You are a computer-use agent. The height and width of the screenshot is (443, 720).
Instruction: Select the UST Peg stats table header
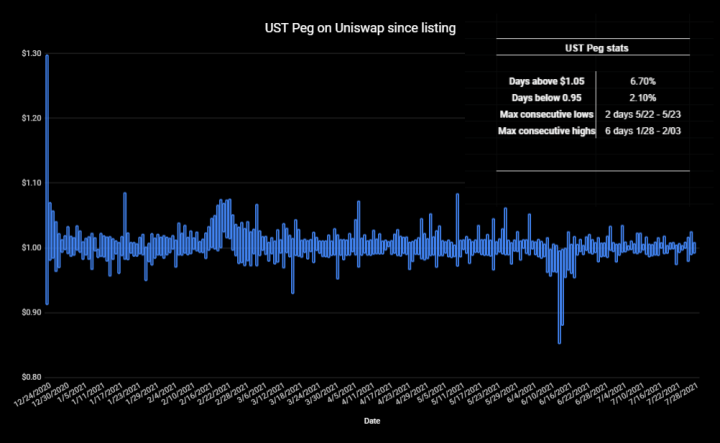click(596, 48)
